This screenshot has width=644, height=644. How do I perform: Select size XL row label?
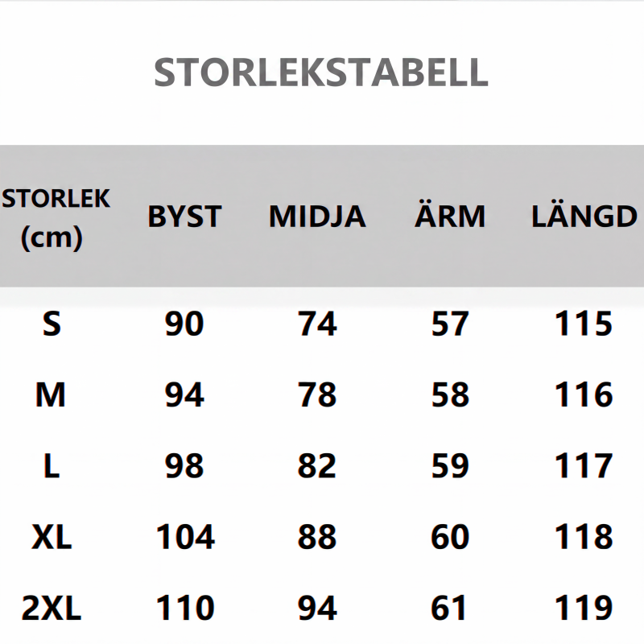point(52,537)
